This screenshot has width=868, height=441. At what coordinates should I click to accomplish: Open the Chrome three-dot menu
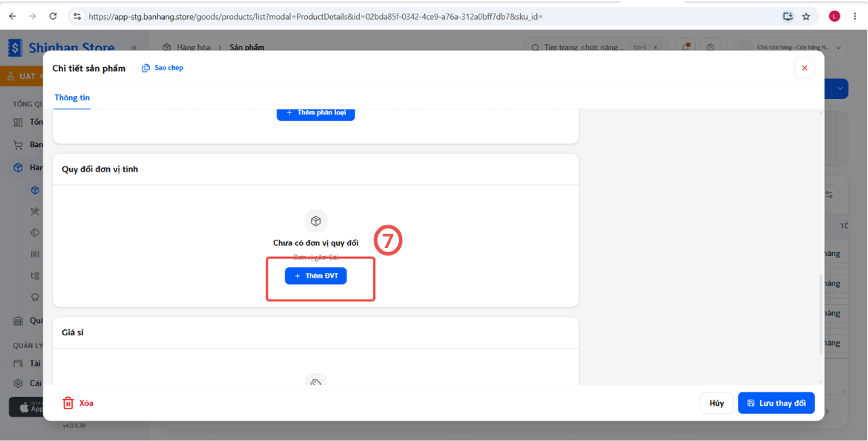(x=855, y=16)
